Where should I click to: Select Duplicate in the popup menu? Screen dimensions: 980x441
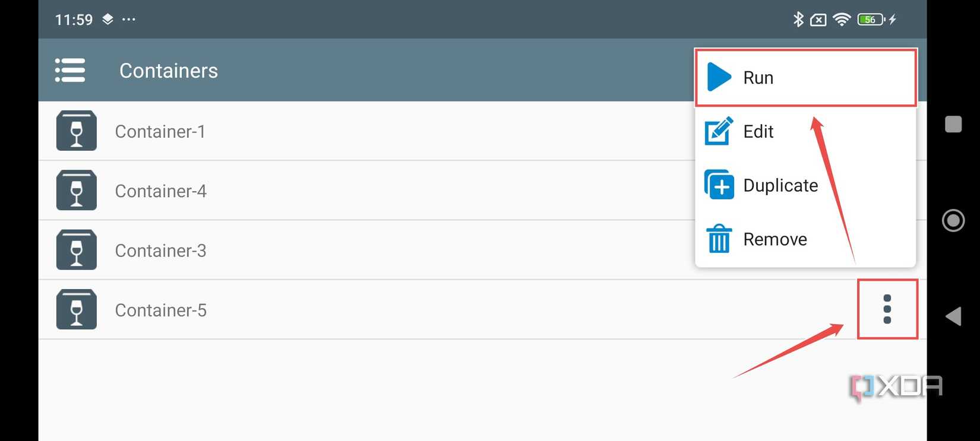tap(780, 186)
